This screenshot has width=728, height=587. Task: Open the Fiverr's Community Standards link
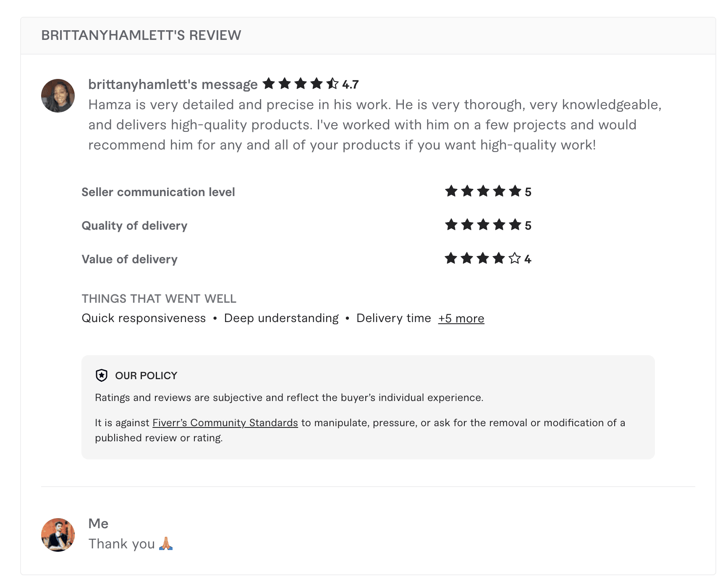[x=224, y=423]
